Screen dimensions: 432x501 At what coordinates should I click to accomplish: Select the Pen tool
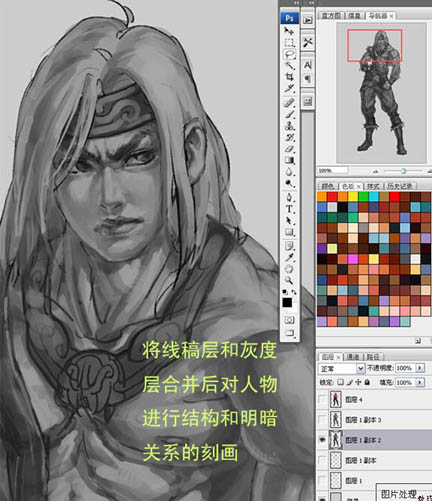click(289, 198)
